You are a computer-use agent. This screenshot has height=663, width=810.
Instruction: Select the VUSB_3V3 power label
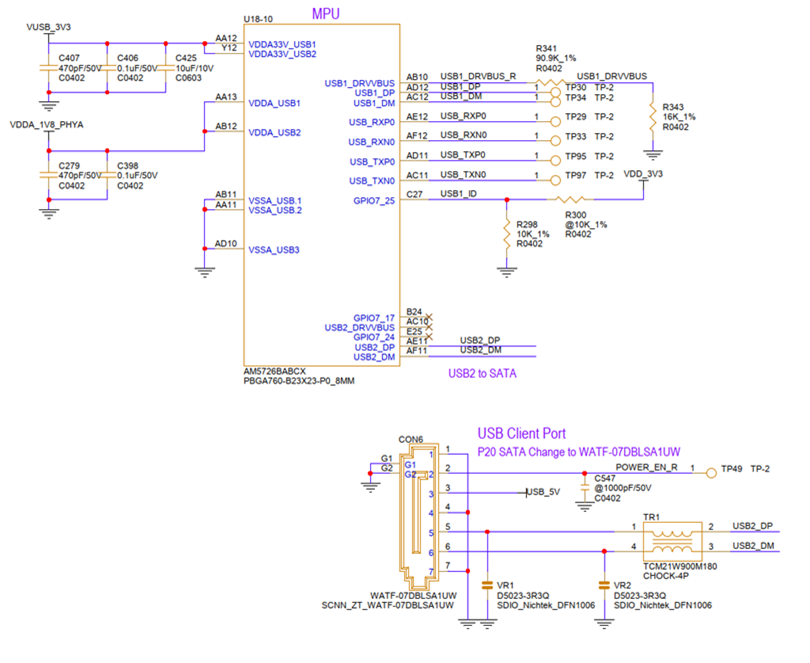coord(49,27)
